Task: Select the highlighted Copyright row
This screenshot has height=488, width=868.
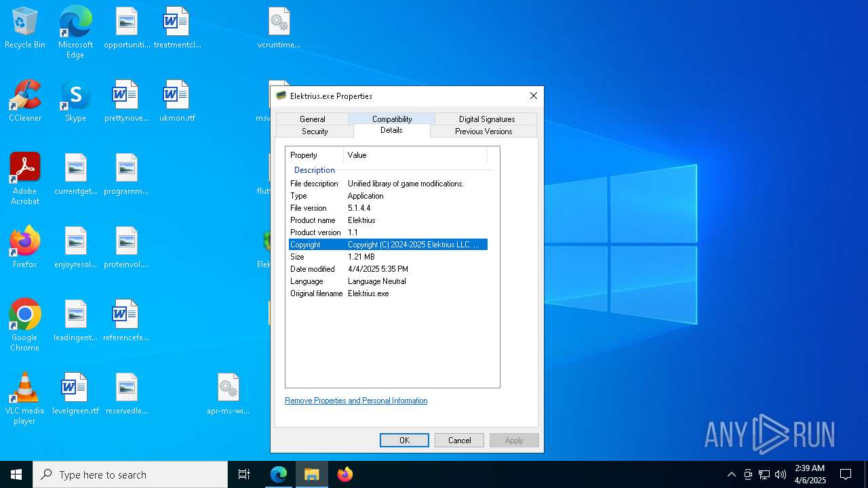Action: pyautogui.click(x=388, y=245)
